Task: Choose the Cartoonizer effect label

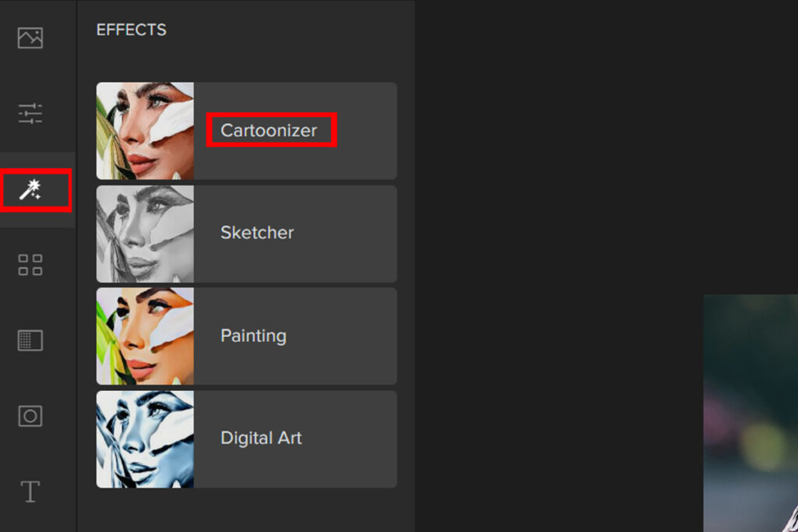Action: pyautogui.click(x=269, y=130)
